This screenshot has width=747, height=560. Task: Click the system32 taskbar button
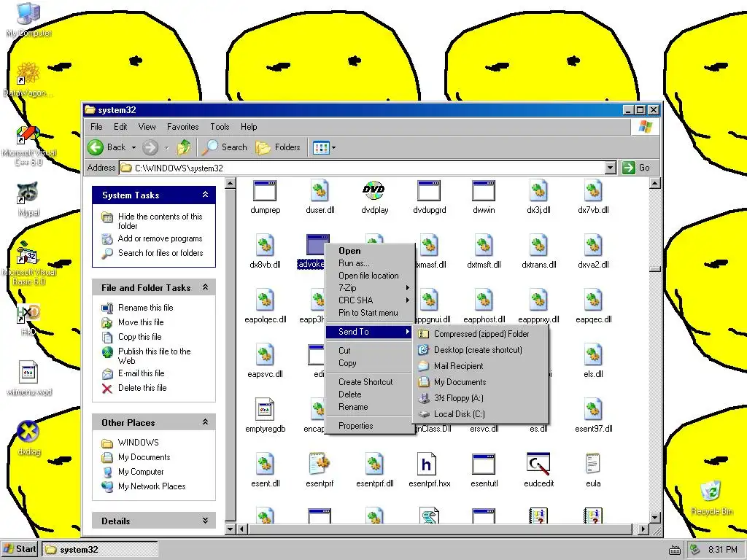(x=99, y=550)
